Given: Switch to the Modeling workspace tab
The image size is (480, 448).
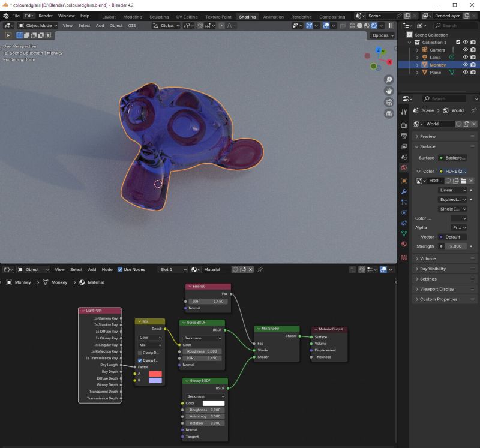Looking at the screenshot, I should click(x=133, y=17).
